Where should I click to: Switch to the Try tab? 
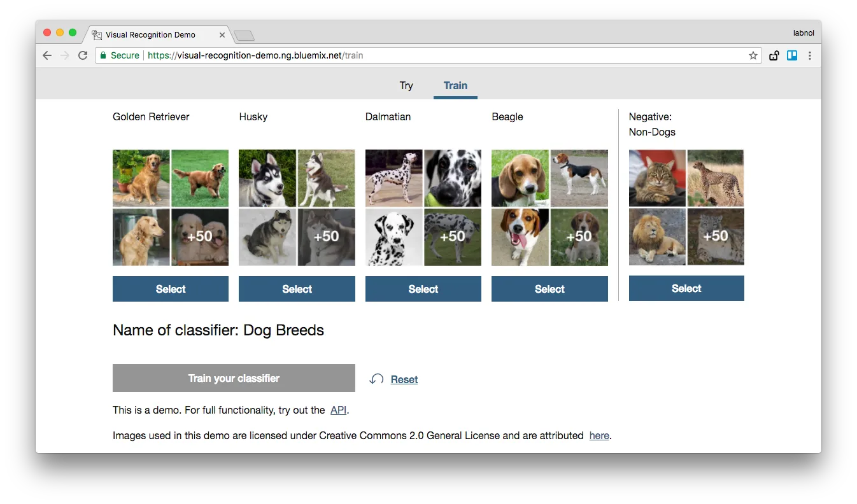point(406,85)
